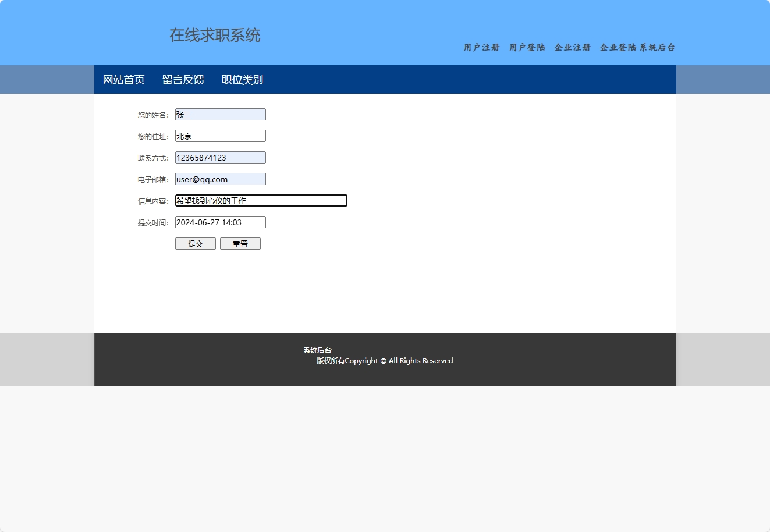This screenshot has width=770, height=532.
Task: Open the footer 系统后台 link
Action: point(317,350)
